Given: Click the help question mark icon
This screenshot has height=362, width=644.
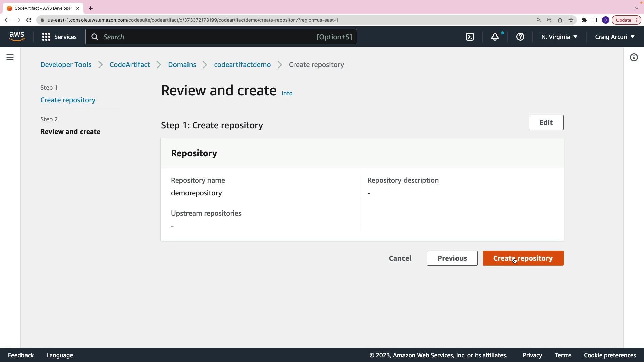Looking at the screenshot, I should [520, 37].
